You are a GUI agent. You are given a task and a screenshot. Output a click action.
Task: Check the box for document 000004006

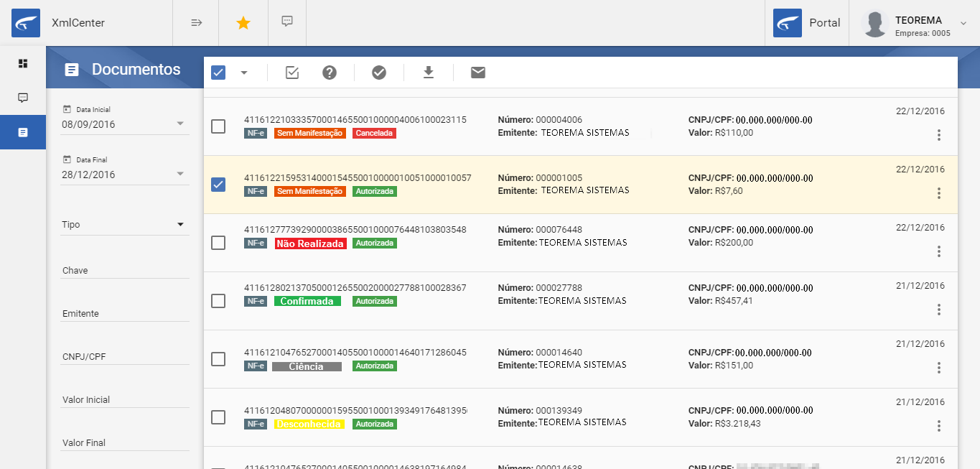218,126
